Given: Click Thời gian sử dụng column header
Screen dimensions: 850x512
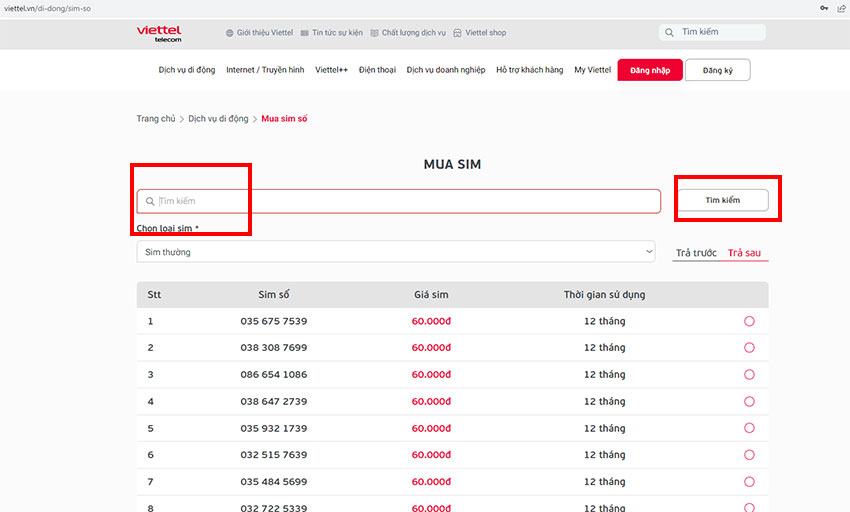Looking at the screenshot, I should click(604, 295).
